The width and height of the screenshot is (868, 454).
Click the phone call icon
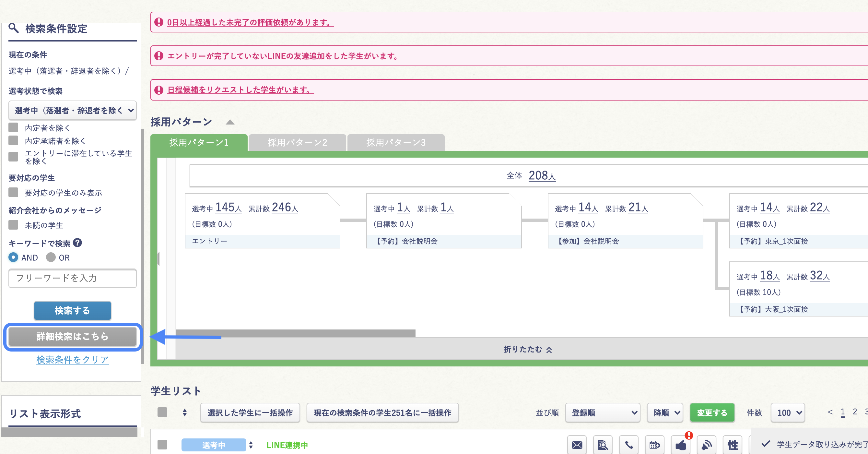[x=629, y=445]
